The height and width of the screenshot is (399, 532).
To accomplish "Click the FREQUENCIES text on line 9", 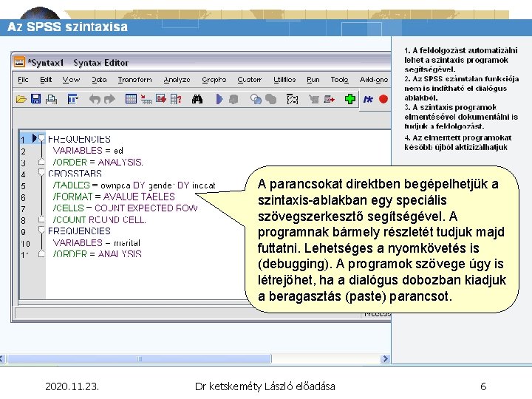I will (79, 231).
